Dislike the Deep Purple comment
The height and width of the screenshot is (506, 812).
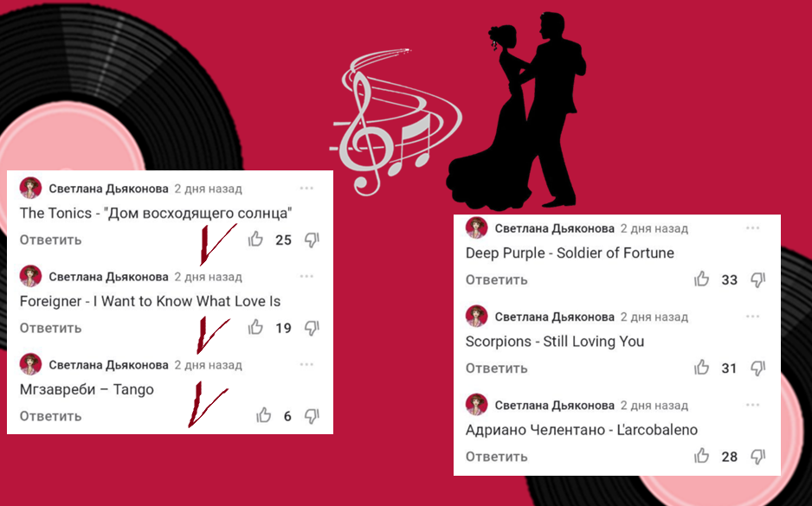758,280
